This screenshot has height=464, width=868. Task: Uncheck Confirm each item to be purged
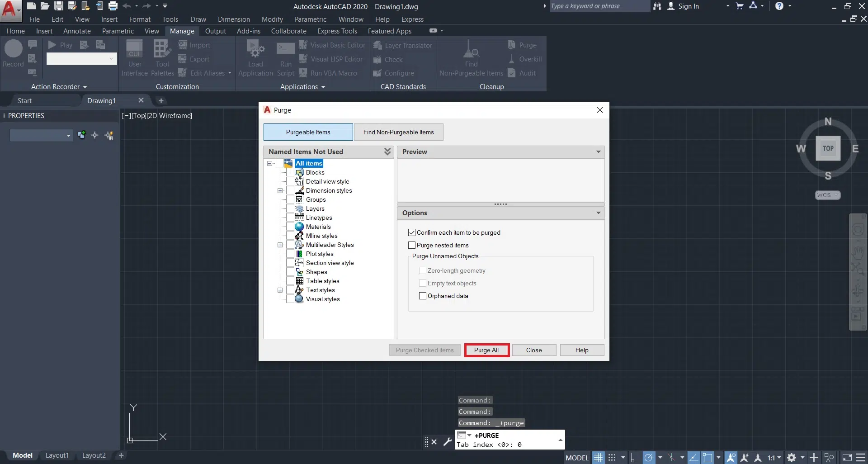412,232
